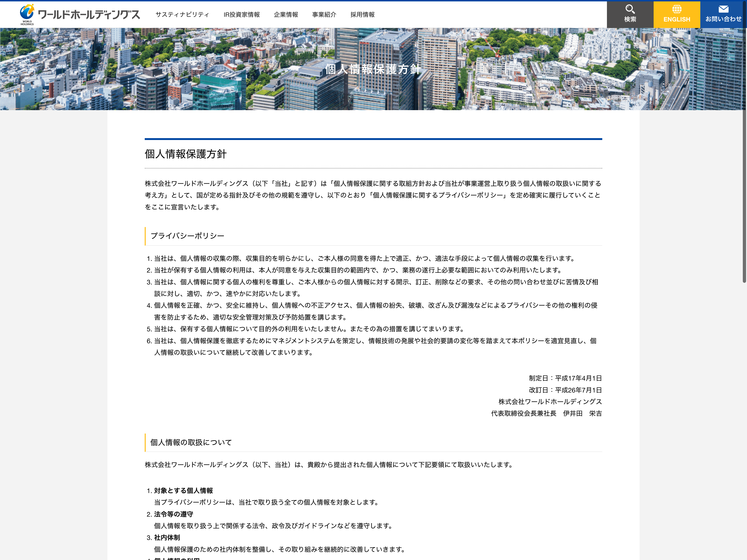Click the World Holdings globe logo emblem
This screenshot has height=560, width=747.
[27, 12]
